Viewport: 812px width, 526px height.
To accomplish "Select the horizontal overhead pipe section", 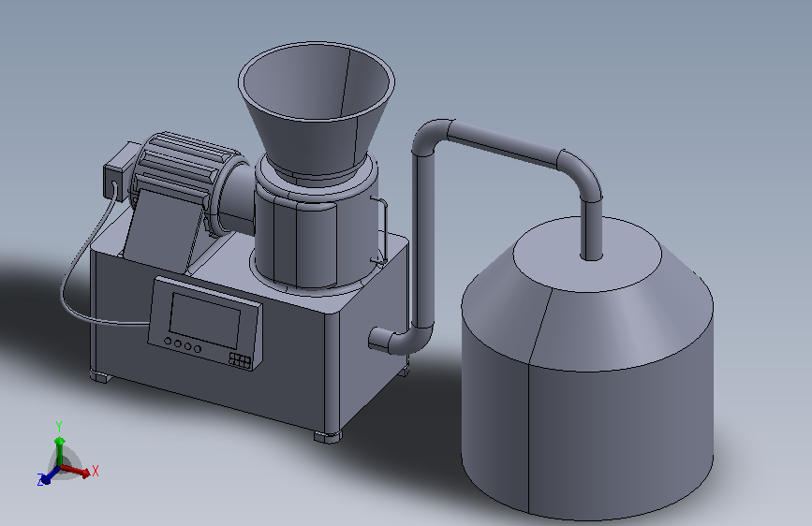I will point(505,143).
